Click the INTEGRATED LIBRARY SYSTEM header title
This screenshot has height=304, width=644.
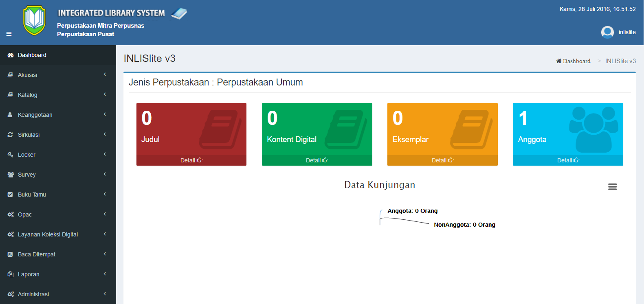[111, 13]
